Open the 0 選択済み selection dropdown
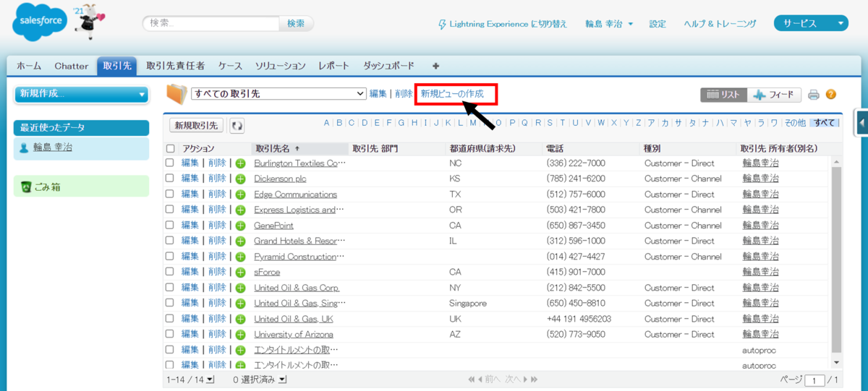Image resolution: width=868 pixels, height=391 pixels. (260, 379)
